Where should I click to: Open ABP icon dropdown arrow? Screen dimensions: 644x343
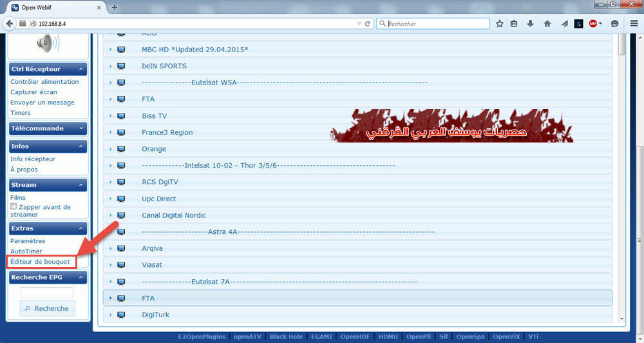(x=600, y=24)
